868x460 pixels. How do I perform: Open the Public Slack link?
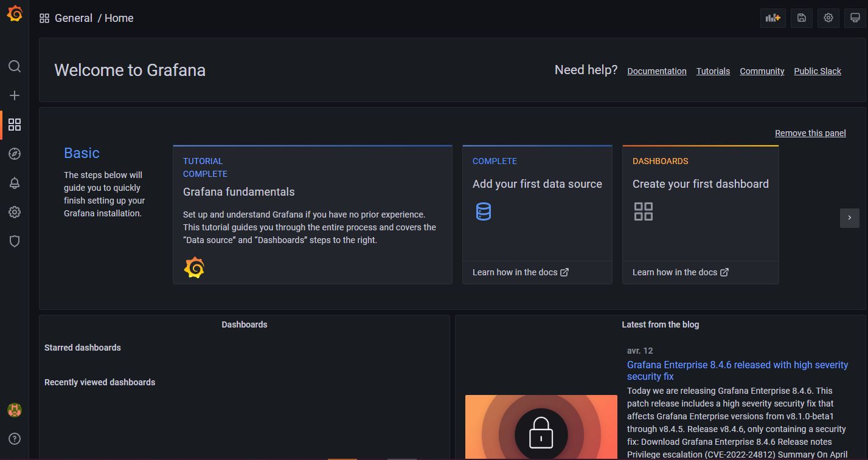click(818, 71)
